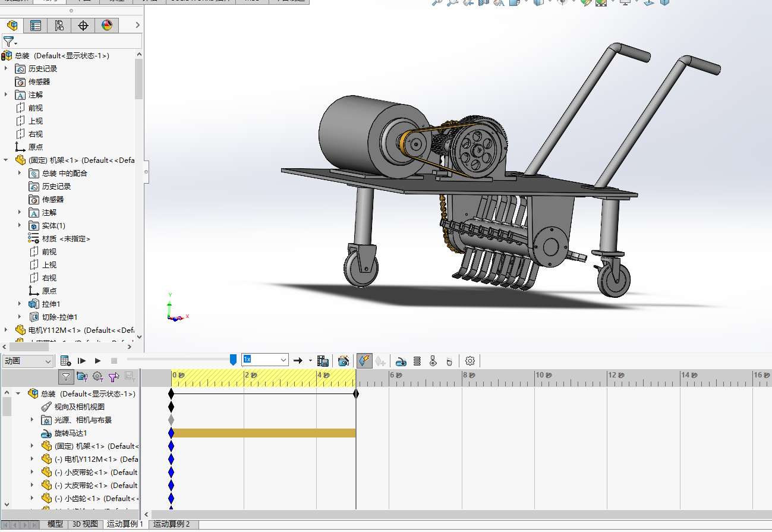Screen dimensions: 772x532
Task: Switch to the 3D 视图 tab
Action: [x=85, y=524]
